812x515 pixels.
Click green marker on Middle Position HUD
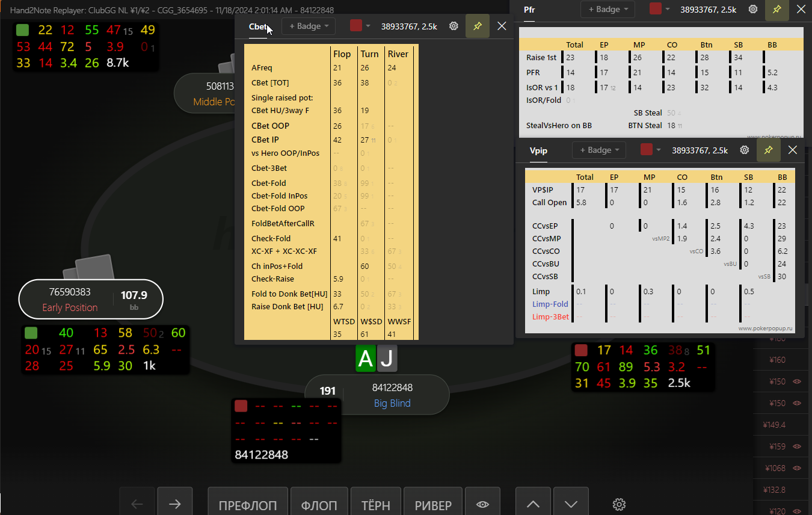pos(22,30)
